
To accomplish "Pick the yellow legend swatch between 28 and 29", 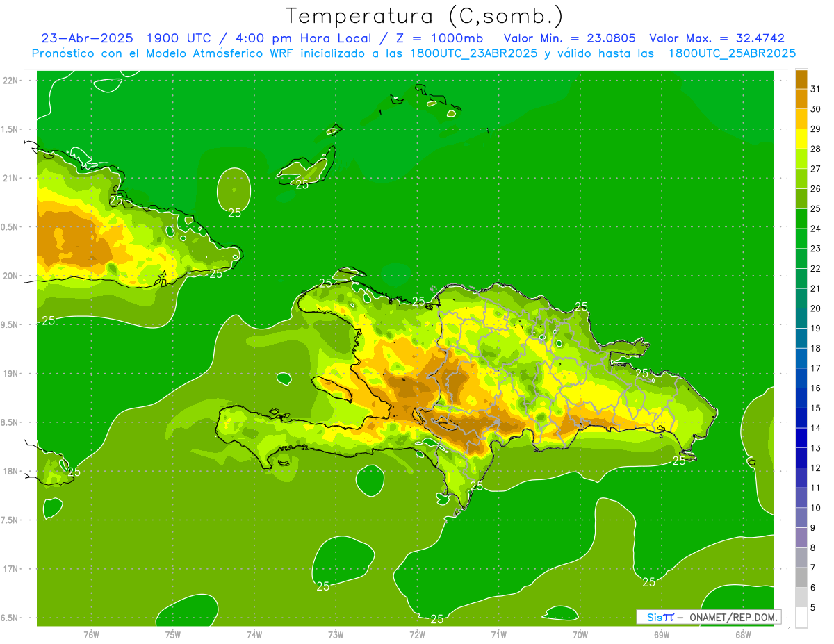I will 801,139.
